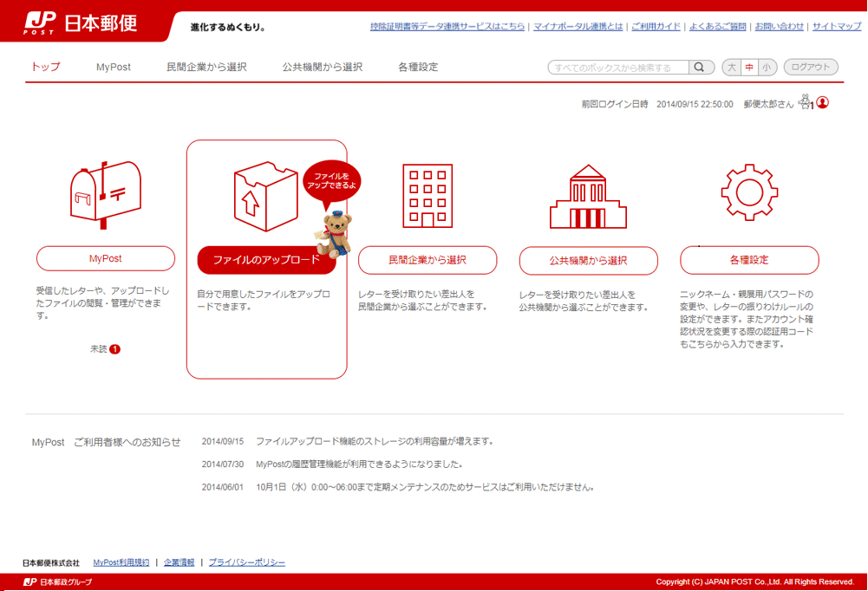The image size is (868, 591).
Task: Open the サイトマップ link
Action: click(x=837, y=26)
